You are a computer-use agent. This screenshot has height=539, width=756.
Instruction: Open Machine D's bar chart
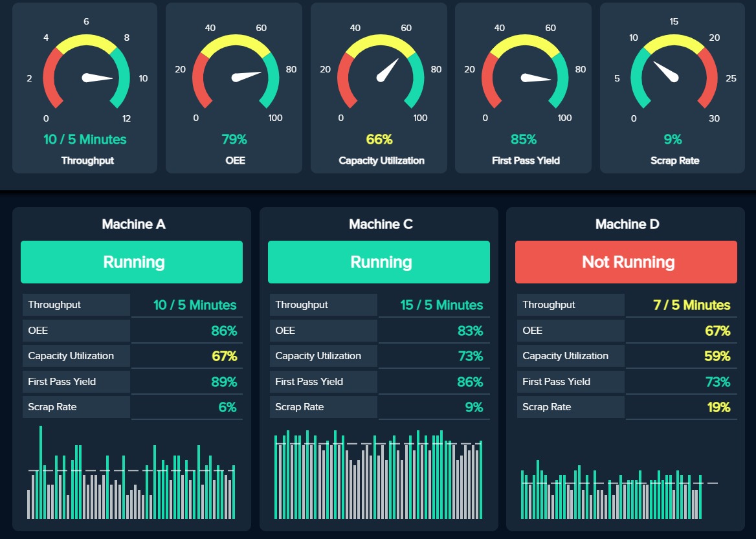(x=612, y=490)
